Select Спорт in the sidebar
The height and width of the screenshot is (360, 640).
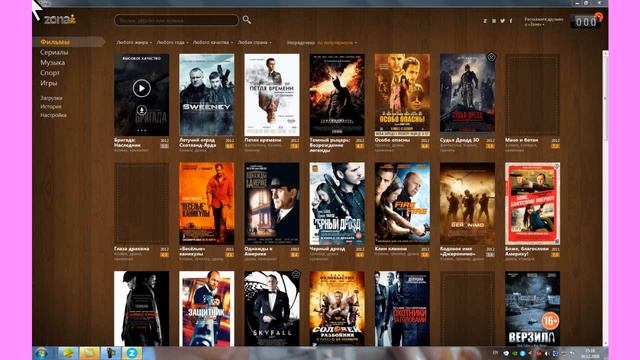pyautogui.click(x=50, y=73)
